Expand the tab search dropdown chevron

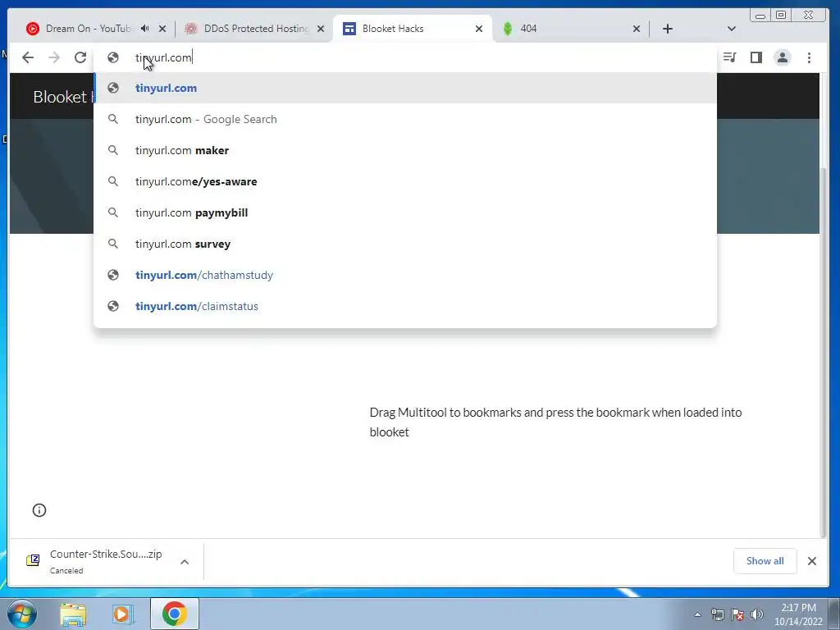click(x=731, y=29)
